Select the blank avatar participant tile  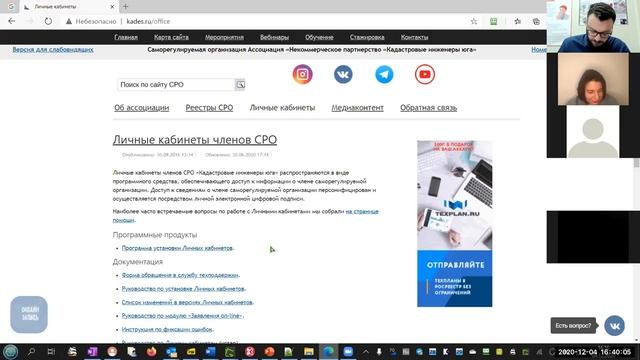pos(593,131)
